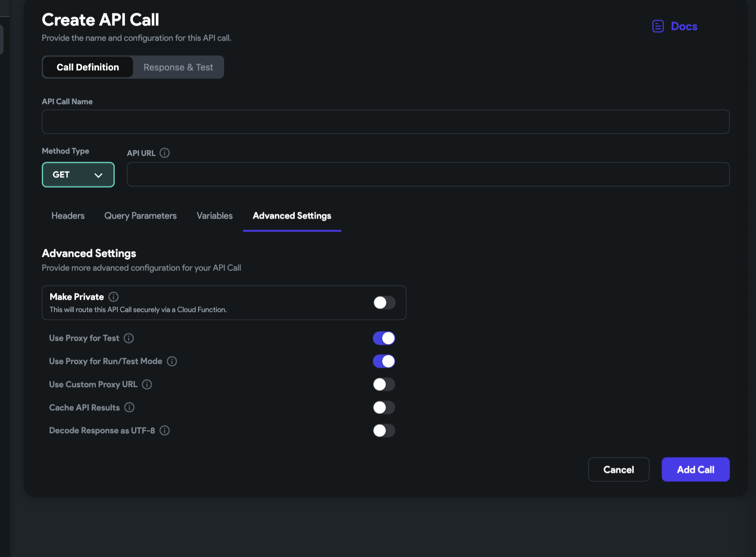Click info icon for Use Proxy for Run/Test Mode
This screenshot has width=756, height=557.
(172, 361)
